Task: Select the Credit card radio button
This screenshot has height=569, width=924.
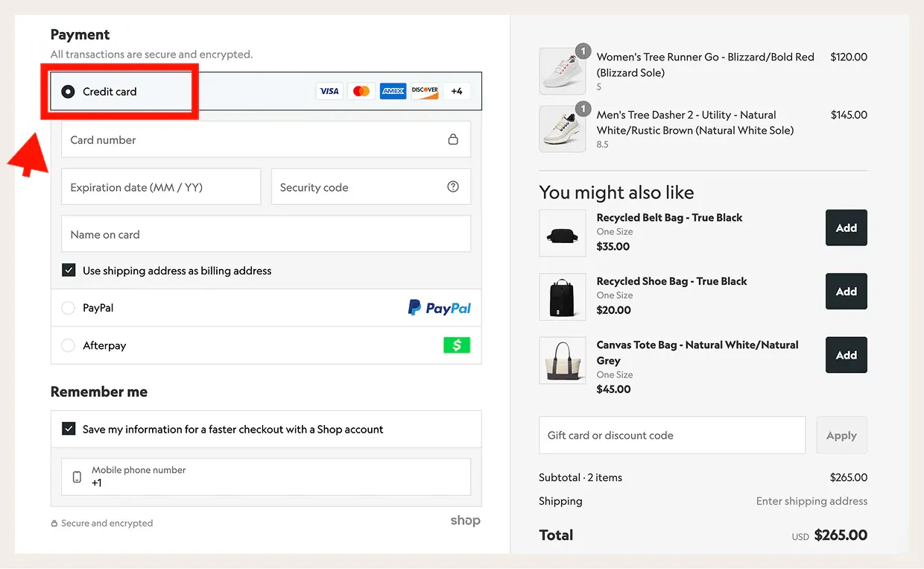Action: click(69, 92)
